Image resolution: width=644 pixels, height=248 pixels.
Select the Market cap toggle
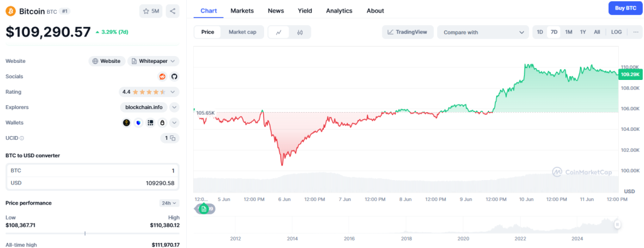click(242, 32)
